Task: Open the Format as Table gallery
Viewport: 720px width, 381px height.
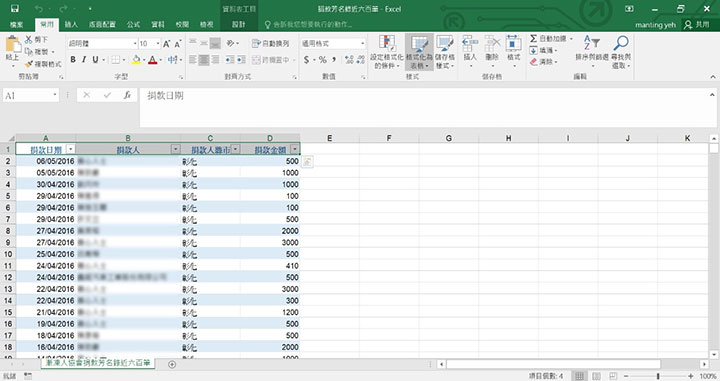Action: (419, 51)
